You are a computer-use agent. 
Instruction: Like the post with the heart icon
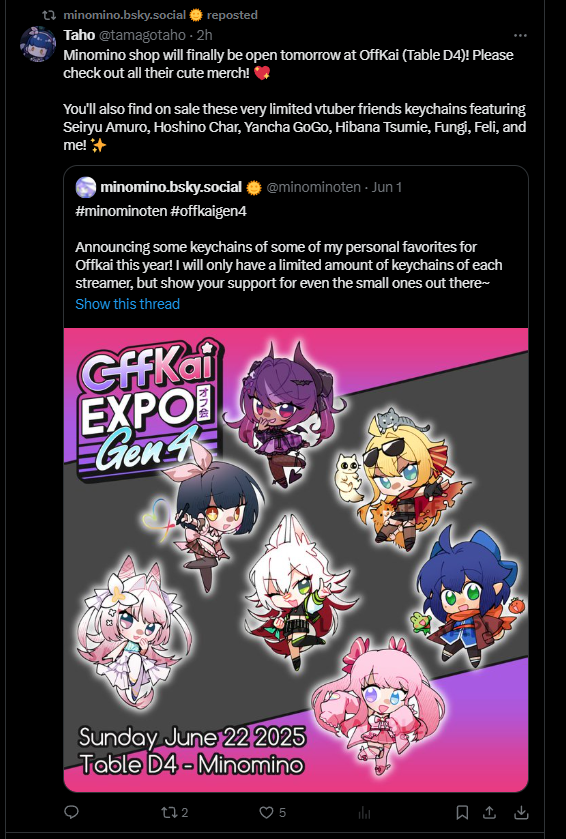click(x=266, y=812)
